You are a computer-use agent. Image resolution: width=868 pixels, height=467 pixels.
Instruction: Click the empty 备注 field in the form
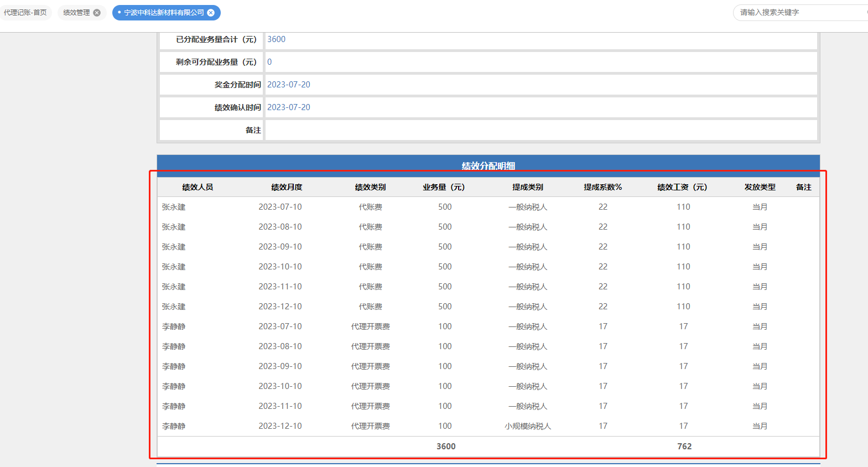[540, 130]
